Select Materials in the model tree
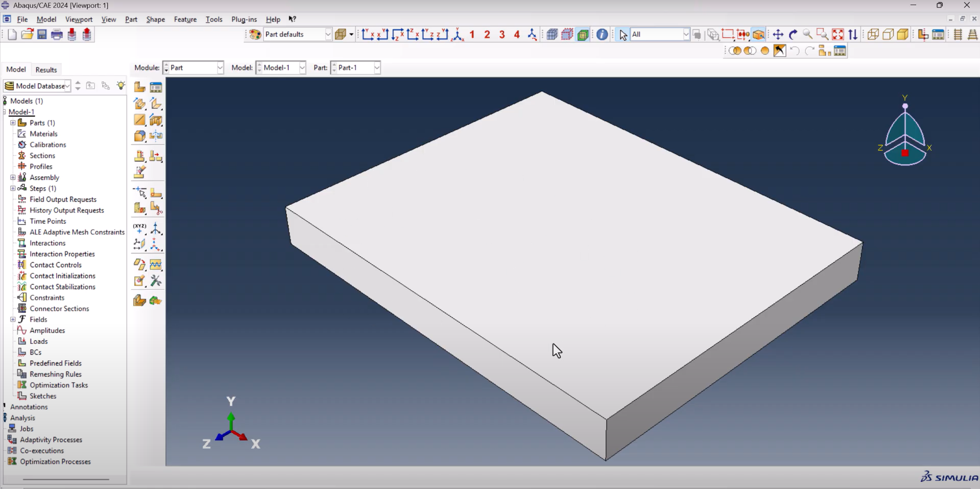 point(43,134)
